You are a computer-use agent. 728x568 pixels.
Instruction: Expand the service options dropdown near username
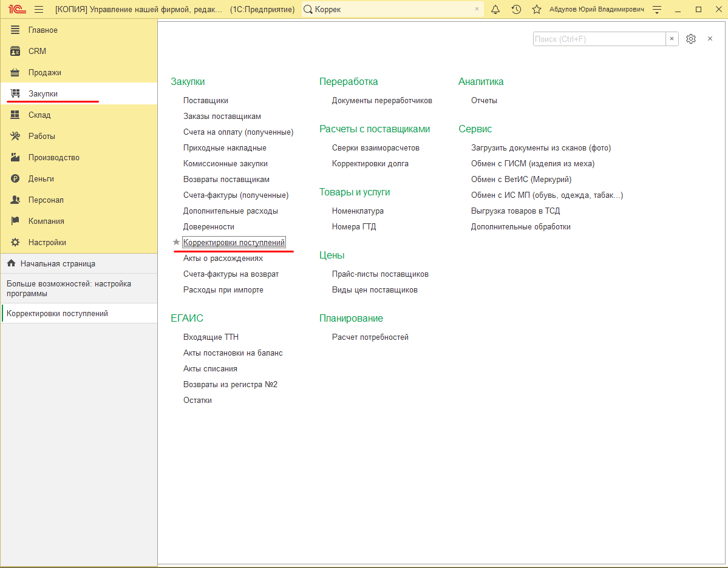pyautogui.click(x=657, y=9)
